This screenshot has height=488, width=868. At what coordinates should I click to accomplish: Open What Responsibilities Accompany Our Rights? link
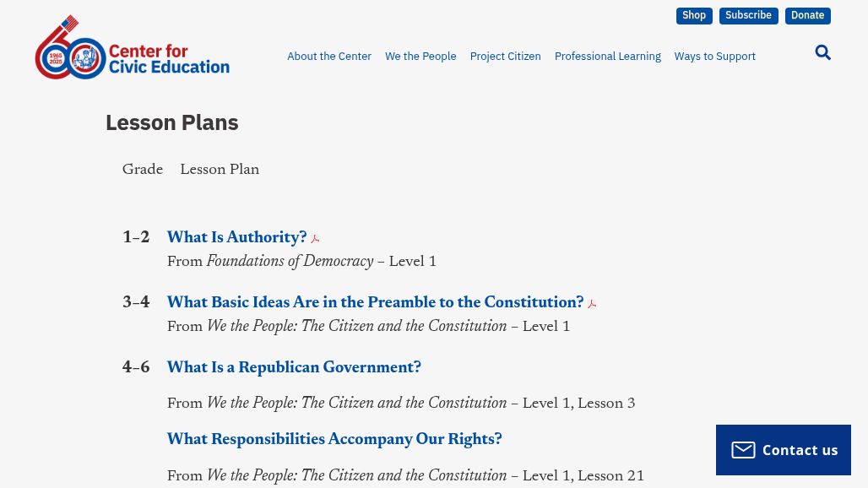334,440
